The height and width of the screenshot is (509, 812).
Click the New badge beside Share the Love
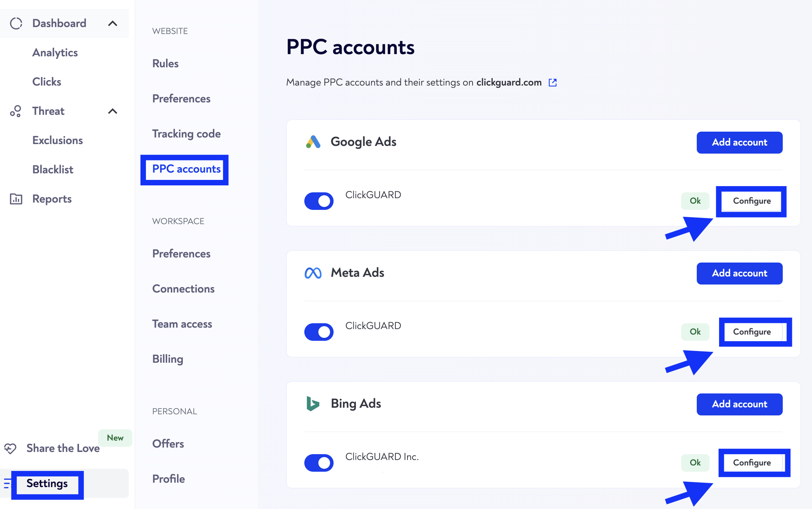tap(115, 438)
